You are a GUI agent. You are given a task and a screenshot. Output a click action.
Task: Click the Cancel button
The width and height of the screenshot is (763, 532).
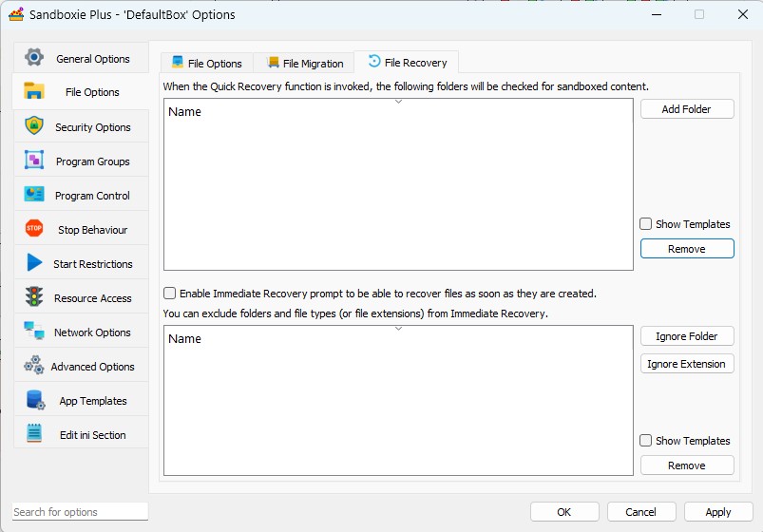(640, 512)
